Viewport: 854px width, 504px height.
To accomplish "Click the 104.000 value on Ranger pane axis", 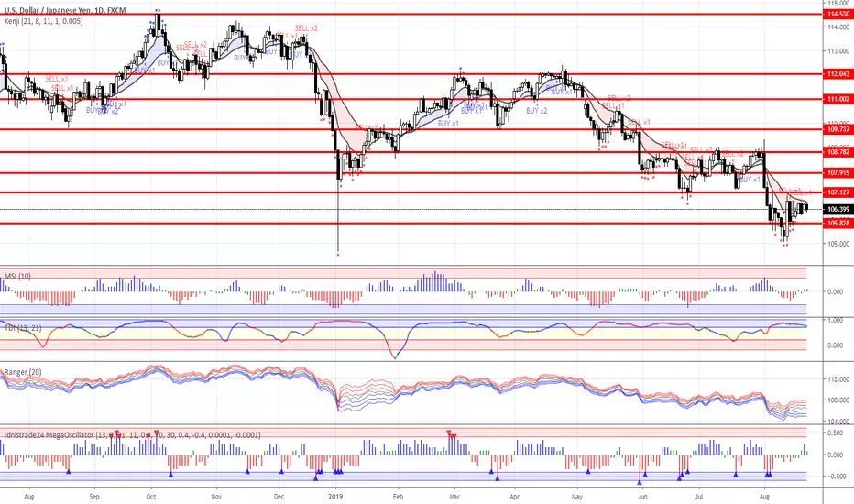I will coord(838,422).
